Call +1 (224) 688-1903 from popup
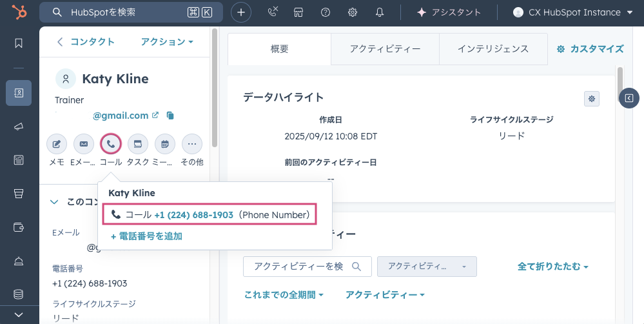Image resolution: width=644 pixels, height=324 pixels. (x=193, y=215)
